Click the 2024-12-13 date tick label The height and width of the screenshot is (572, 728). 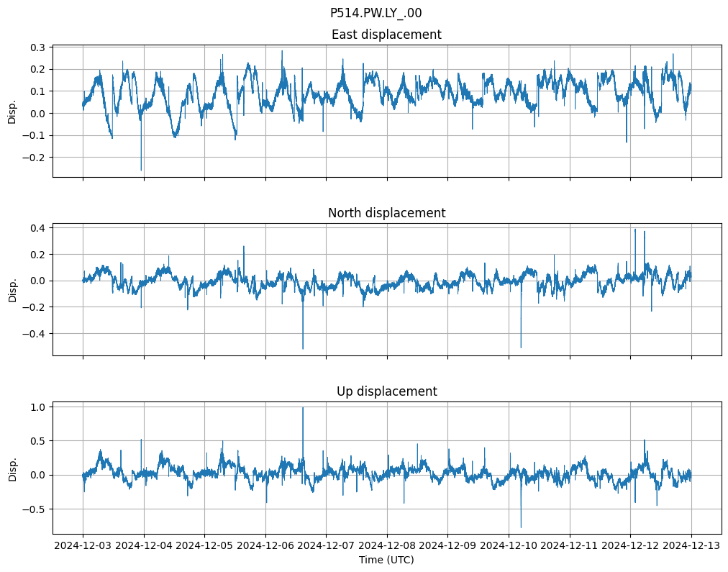point(691,545)
